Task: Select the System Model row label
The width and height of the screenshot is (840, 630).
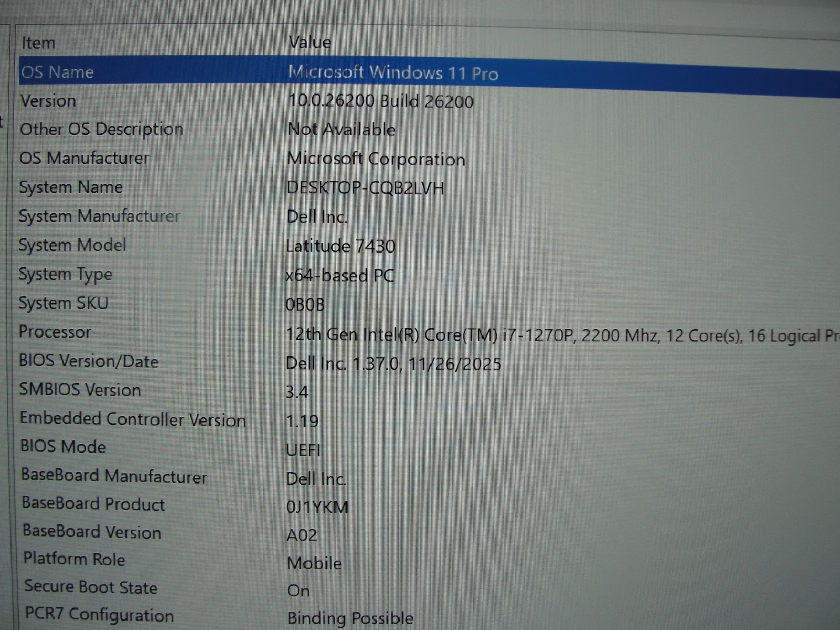Action: 72,245
